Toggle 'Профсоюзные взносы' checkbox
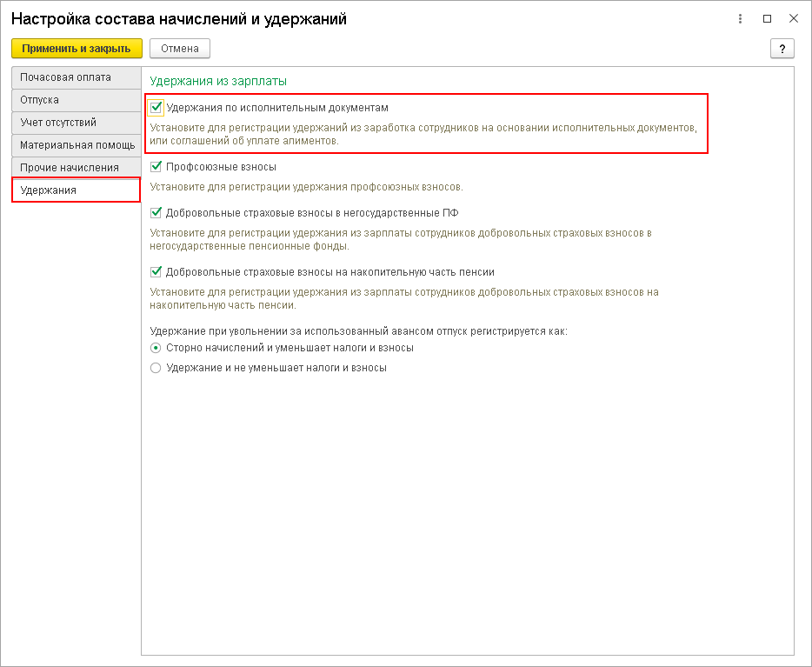Screen dimensions: 812x667 tap(156, 167)
